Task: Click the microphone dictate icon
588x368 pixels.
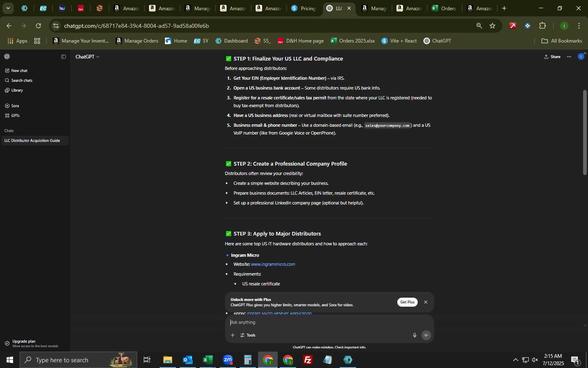Action: click(x=414, y=335)
